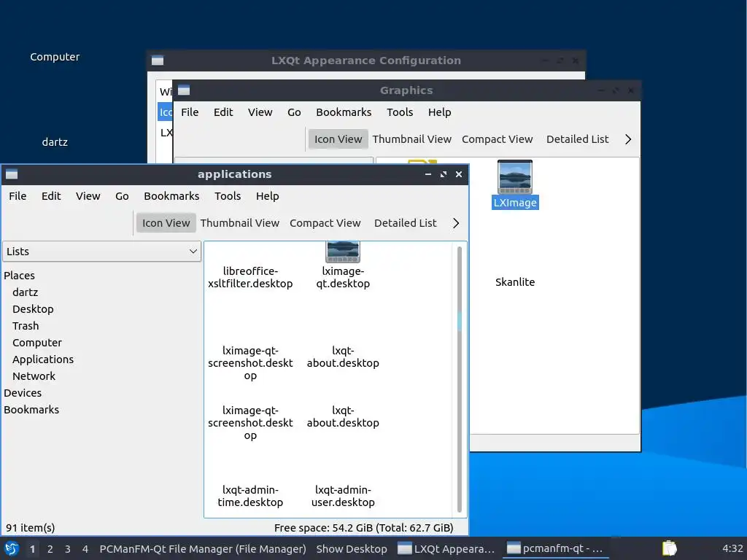Select lxqt-admin-time.desktop file
Image resolution: width=747 pixels, height=560 pixels.
pyautogui.click(x=250, y=496)
